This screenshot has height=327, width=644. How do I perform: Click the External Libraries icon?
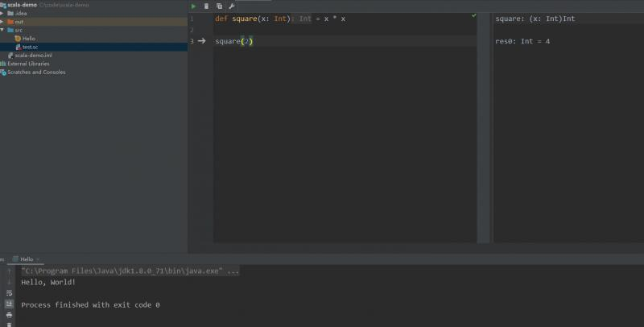coord(3,64)
